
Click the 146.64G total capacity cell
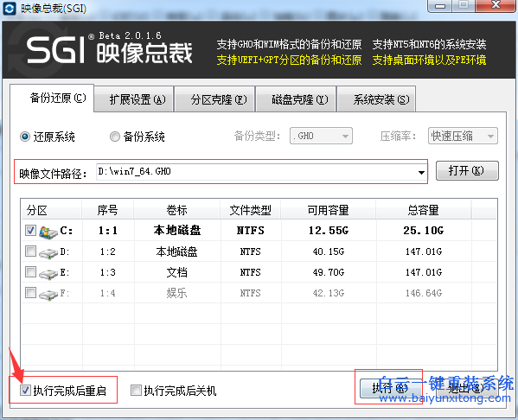[424, 293]
